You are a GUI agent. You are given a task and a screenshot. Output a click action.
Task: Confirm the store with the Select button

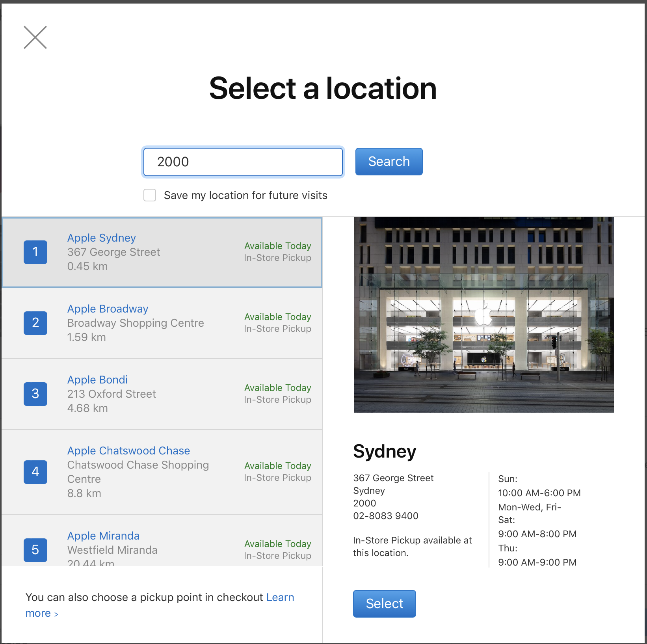pos(385,604)
